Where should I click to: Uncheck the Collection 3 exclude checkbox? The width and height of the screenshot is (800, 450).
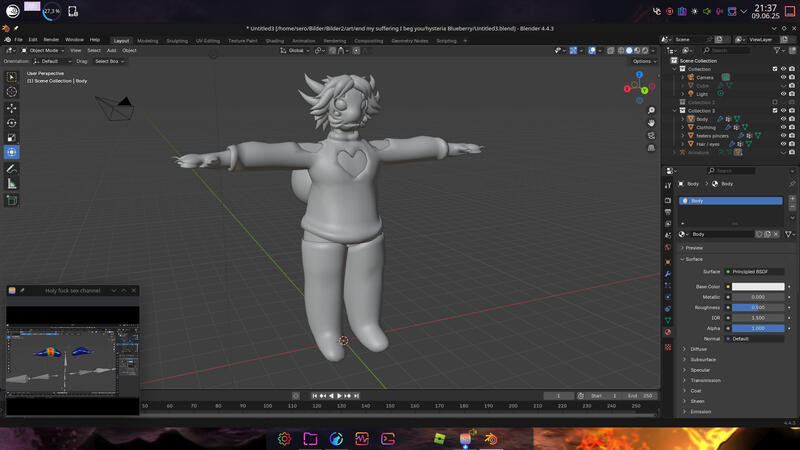pos(775,110)
